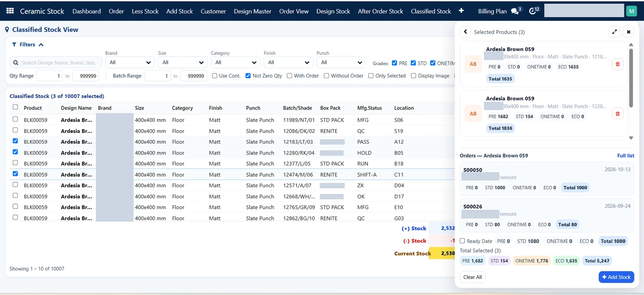This screenshot has height=295, width=644.
Task: Open the Dashboard menu
Action: pos(86,11)
